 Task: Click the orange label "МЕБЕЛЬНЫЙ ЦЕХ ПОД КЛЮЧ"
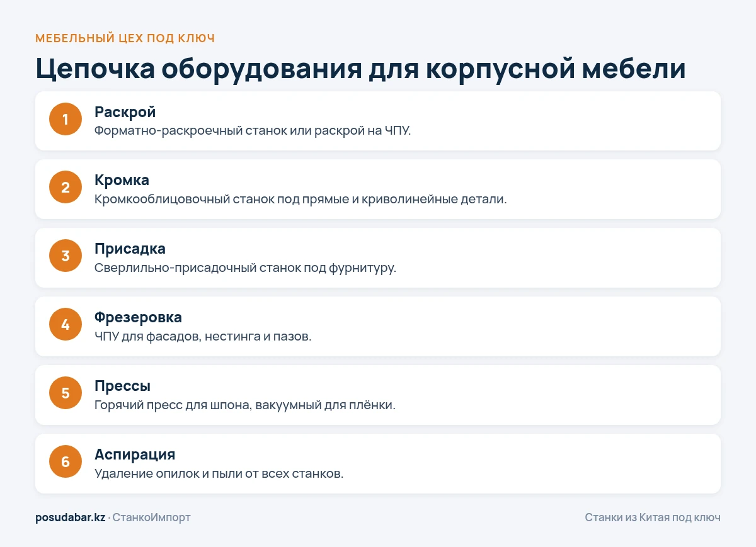coord(125,38)
